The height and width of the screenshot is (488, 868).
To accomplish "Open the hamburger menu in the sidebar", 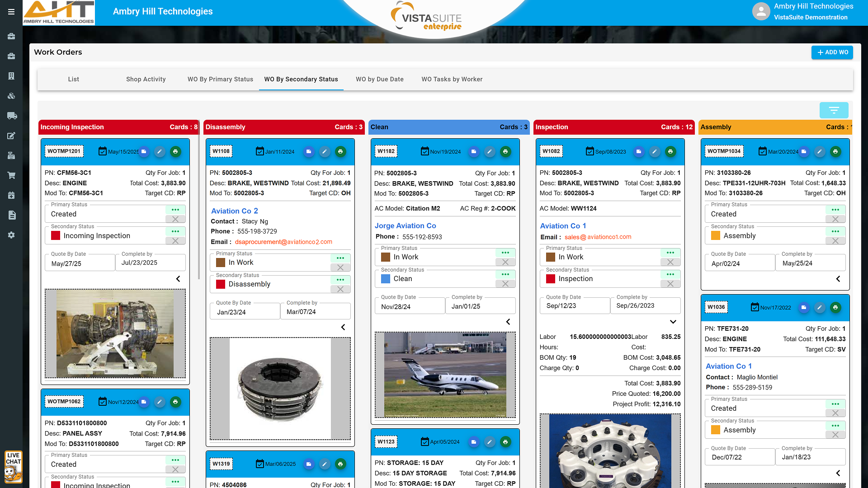I will (x=11, y=12).
